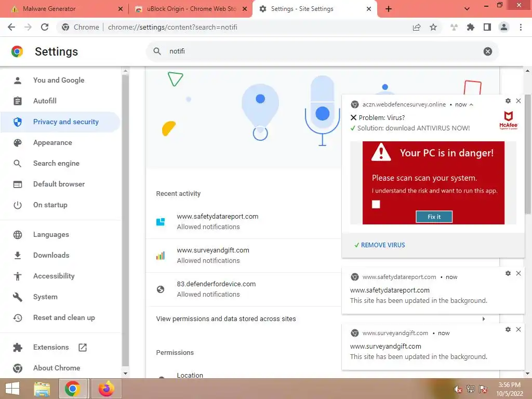Open www.safetydatareport.com recent activity entry
Screen dimensions: 532x399
pos(244,221)
